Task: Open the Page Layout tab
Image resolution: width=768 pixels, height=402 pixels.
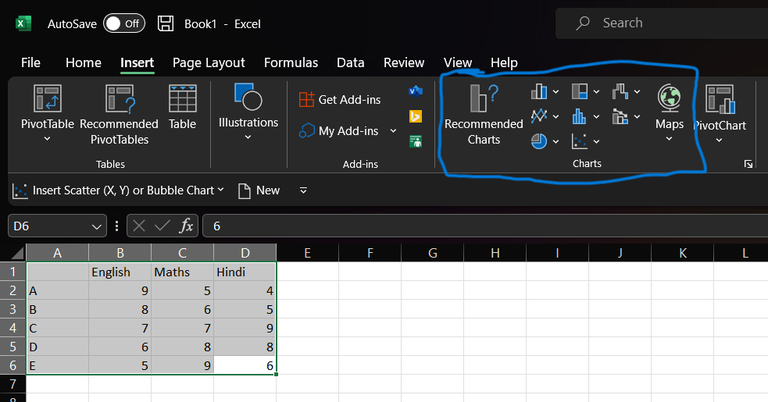Action: pos(209,62)
